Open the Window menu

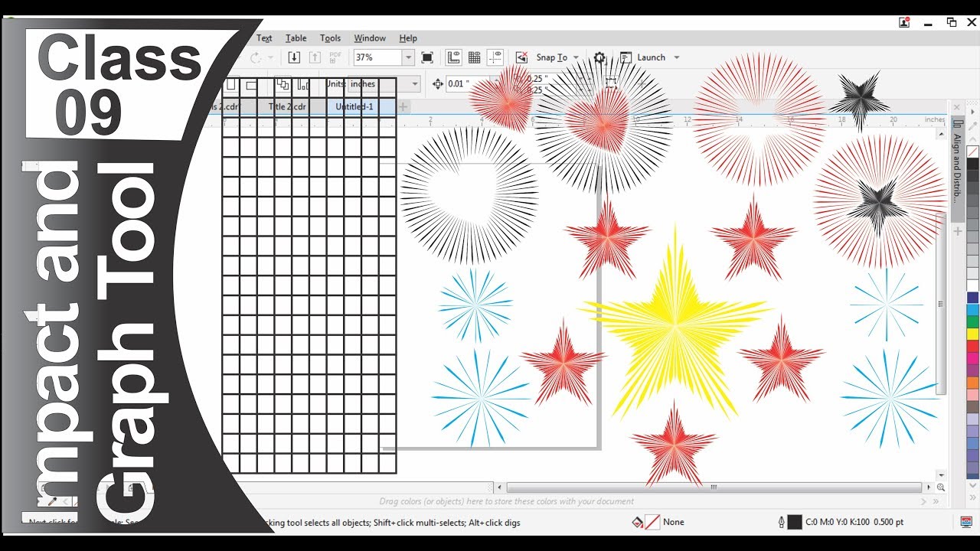[x=370, y=38]
